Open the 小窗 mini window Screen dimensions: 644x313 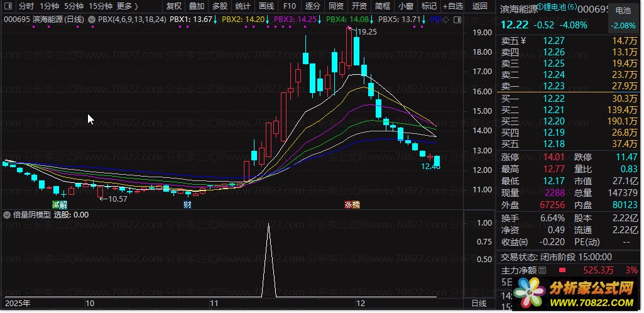click(x=406, y=6)
